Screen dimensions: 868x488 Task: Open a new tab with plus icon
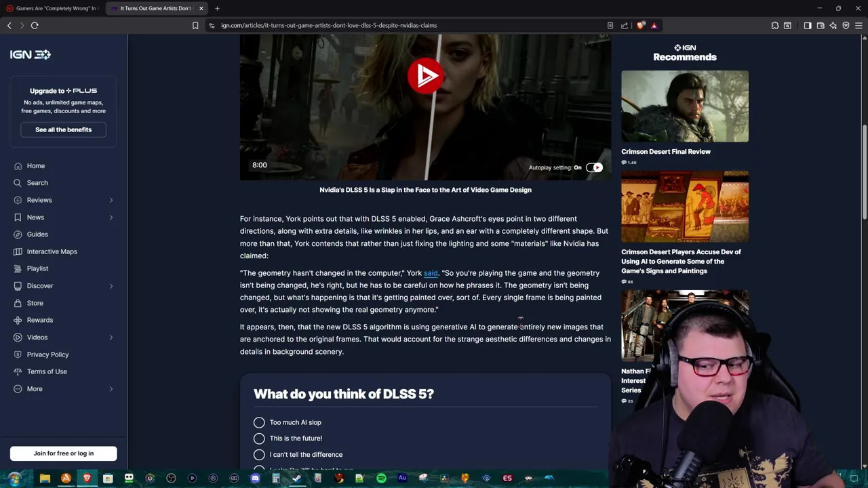217,8
